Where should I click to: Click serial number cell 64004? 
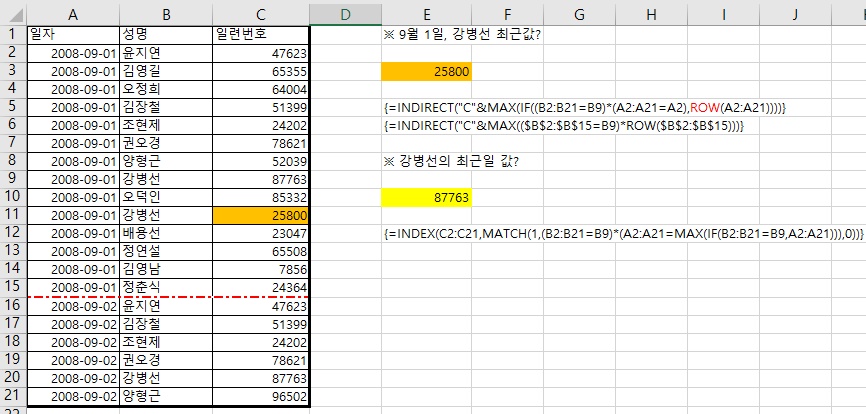click(261, 89)
